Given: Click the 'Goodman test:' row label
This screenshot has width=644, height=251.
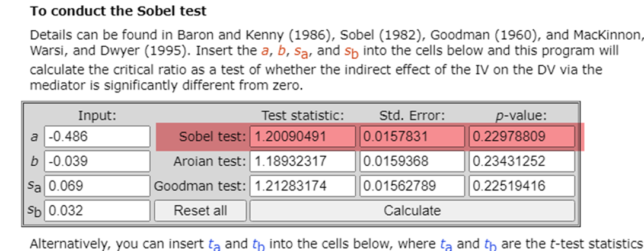Looking at the screenshot, I should coord(200,186).
